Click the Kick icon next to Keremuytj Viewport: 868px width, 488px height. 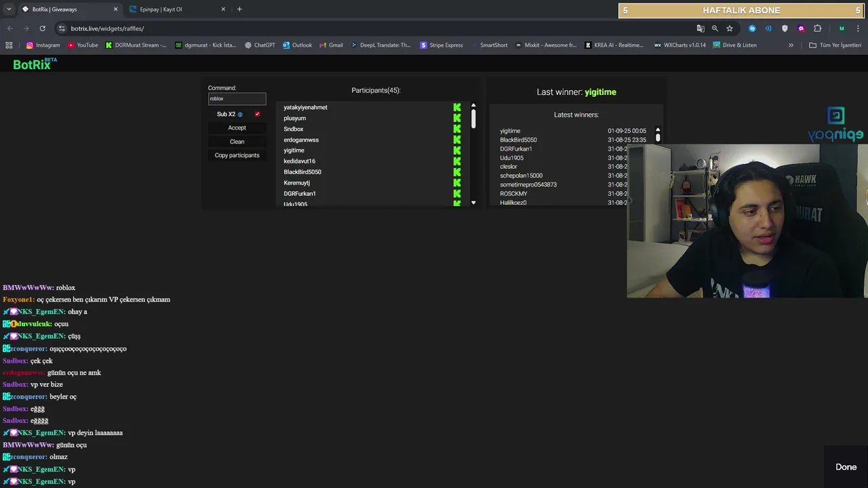tap(457, 183)
